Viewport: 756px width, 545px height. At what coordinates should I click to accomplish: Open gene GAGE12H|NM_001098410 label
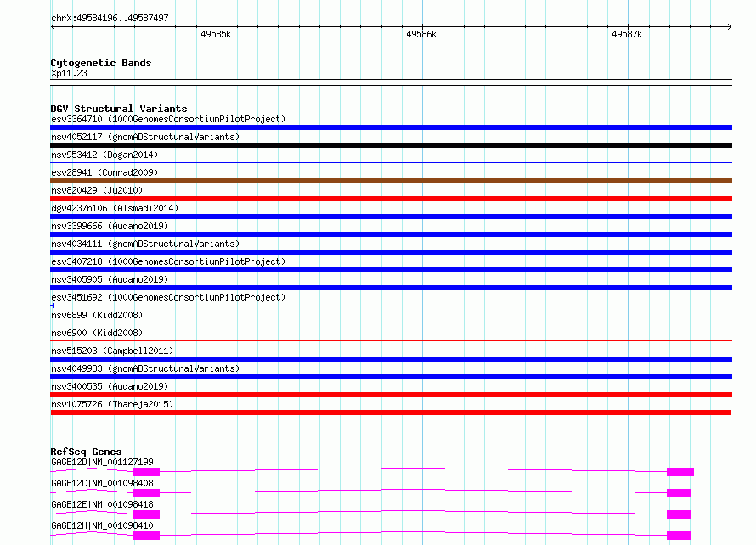tap(102, 525)
